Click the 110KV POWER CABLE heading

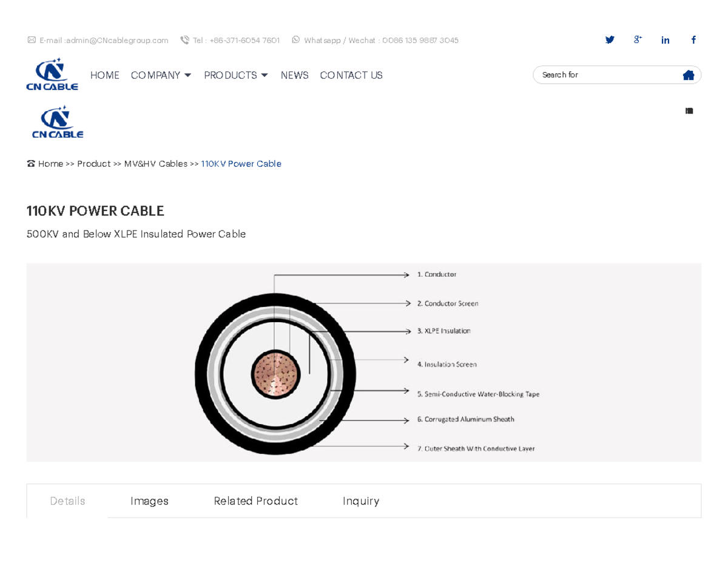click(95, 211)
